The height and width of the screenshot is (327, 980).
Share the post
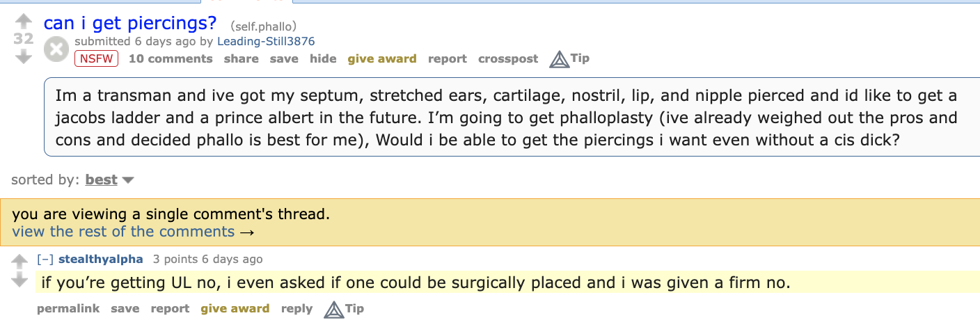[x=241, y=59]
